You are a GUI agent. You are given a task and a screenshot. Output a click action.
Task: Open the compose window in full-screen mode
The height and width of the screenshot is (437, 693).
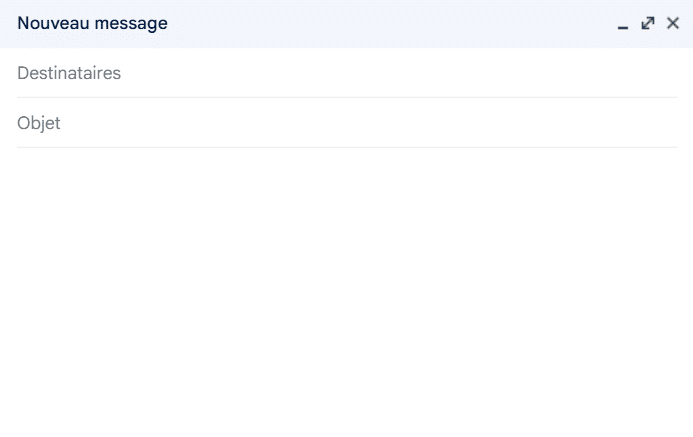648,23
